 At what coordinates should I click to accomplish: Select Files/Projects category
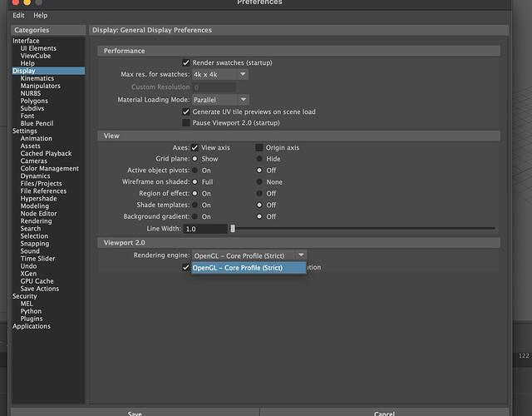(x=41, y=183)
